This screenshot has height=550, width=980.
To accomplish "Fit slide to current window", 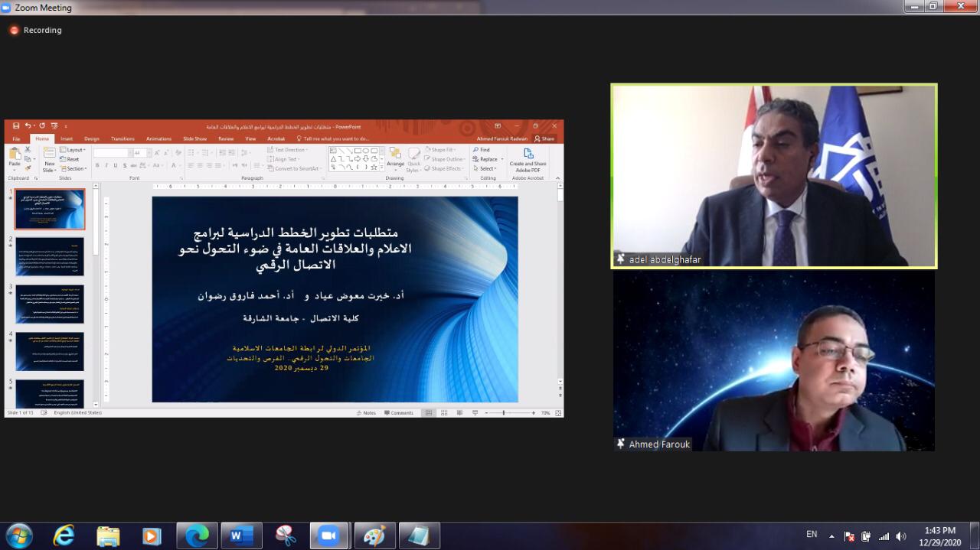I will point(558,413).
